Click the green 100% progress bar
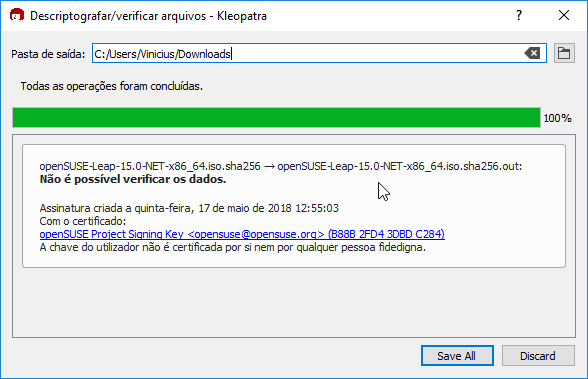 pyautogui.click(x=276, y=118)
